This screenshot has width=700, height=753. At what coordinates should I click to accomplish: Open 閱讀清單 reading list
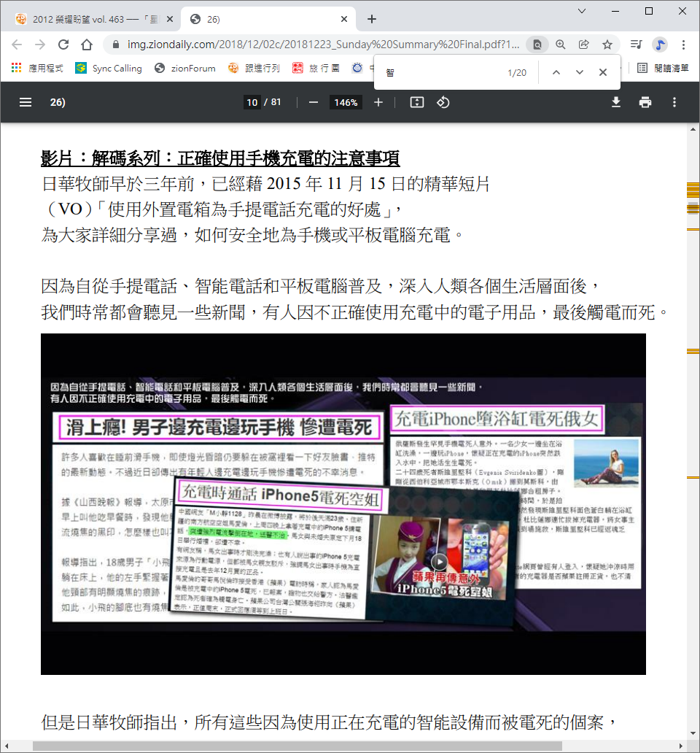pos(664,68)
